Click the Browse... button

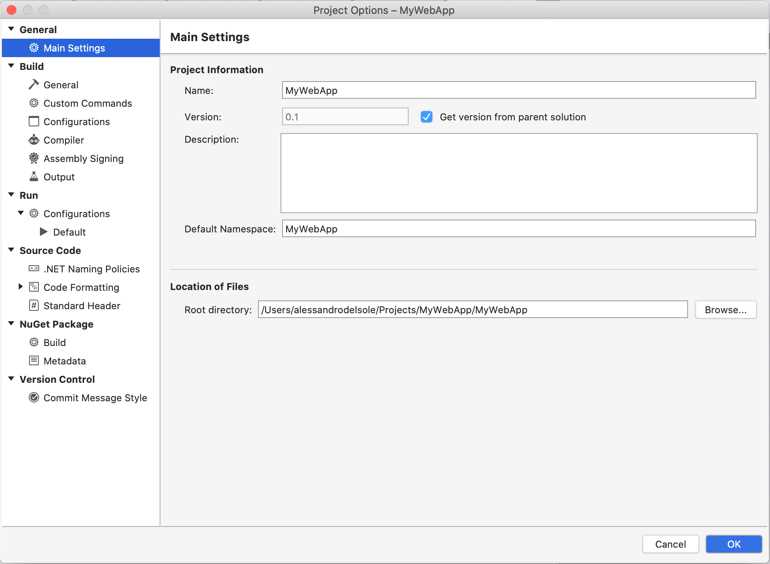[x=725, y=310]
